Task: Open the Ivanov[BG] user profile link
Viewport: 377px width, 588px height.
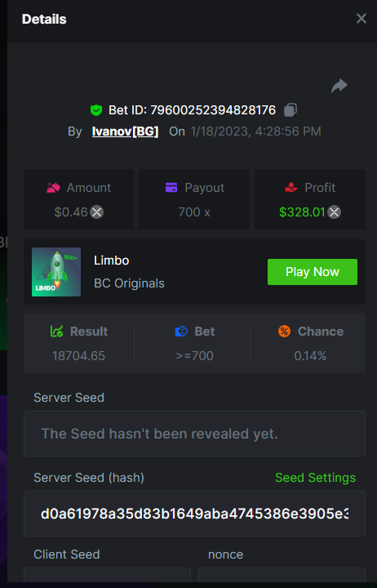Action: pyautogui.click(x=125, y=131)
